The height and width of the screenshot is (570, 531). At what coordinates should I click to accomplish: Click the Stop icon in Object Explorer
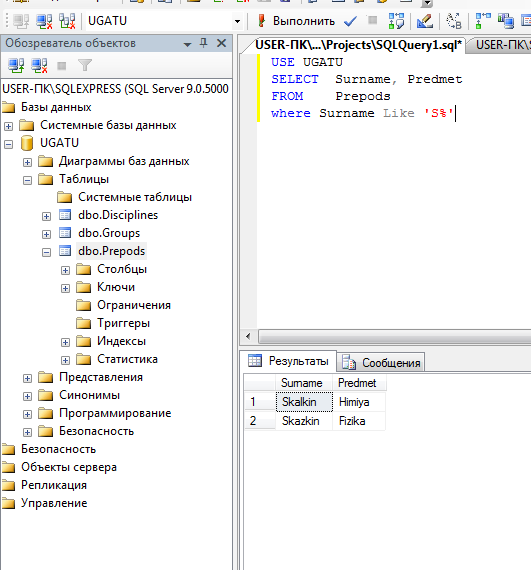[x=62, y=66]
